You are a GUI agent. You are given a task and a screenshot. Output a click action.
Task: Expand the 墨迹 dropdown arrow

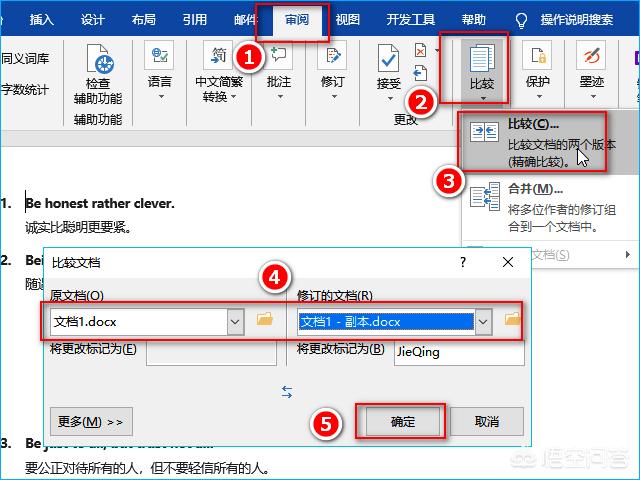coord(593,97)
